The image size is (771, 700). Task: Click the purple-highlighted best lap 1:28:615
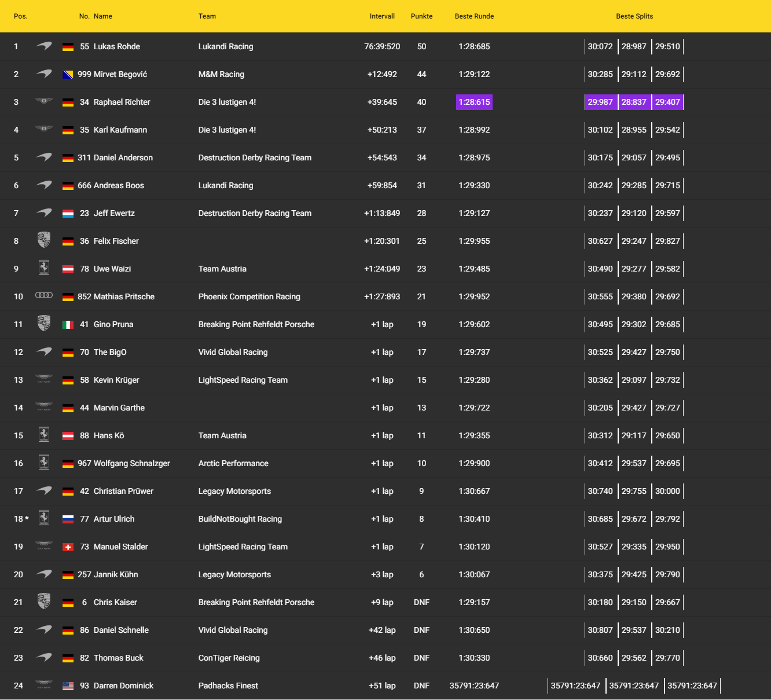[x=474, y=102]
